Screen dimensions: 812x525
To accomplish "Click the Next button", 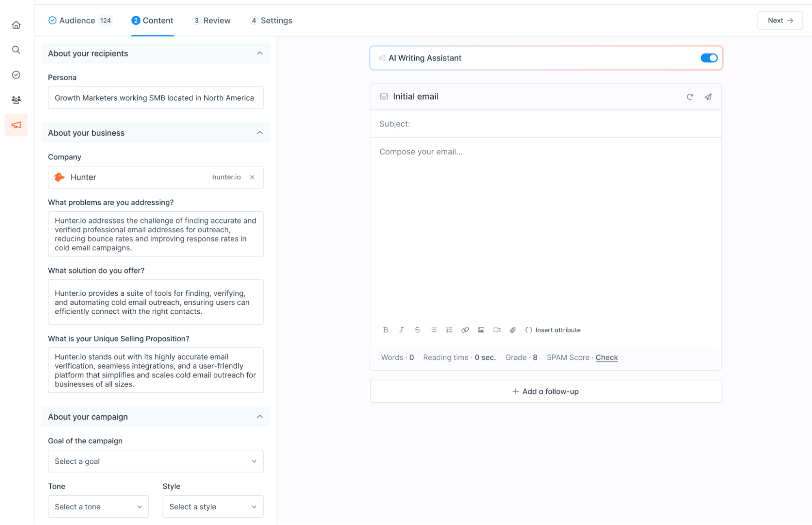I will coord(780,20).
